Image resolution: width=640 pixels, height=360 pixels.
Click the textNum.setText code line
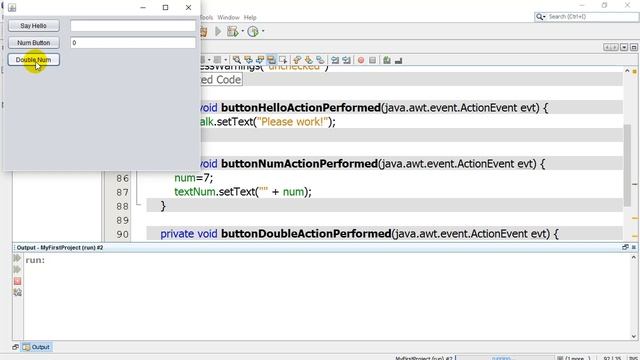[243, 192]
